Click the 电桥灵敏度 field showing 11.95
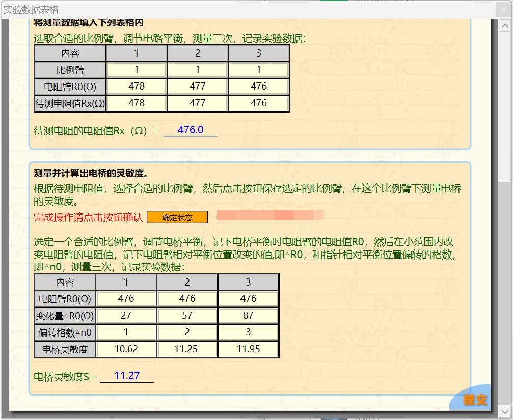513x420 pixels. click(x=248, y=349)
